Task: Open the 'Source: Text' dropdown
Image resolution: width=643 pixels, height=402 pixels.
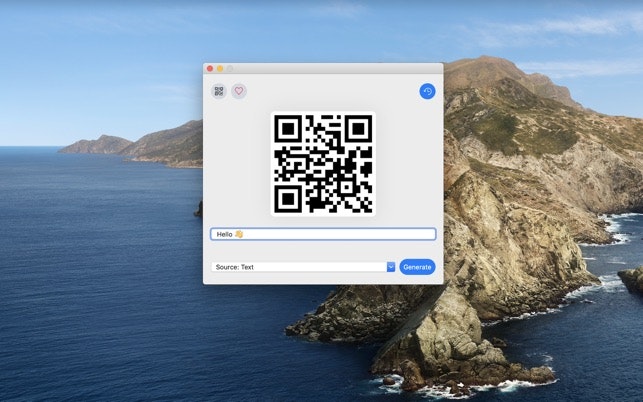Action: click(x=303, y=267)
